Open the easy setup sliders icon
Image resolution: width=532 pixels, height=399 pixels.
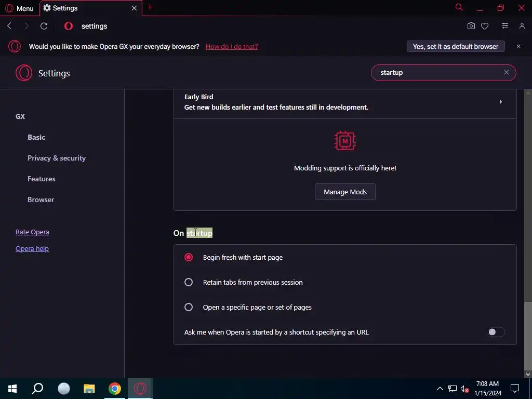[x=505, y=26]
